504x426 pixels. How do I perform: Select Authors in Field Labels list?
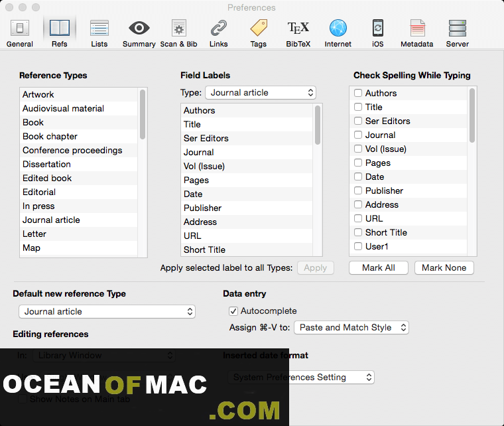(247, 110)
